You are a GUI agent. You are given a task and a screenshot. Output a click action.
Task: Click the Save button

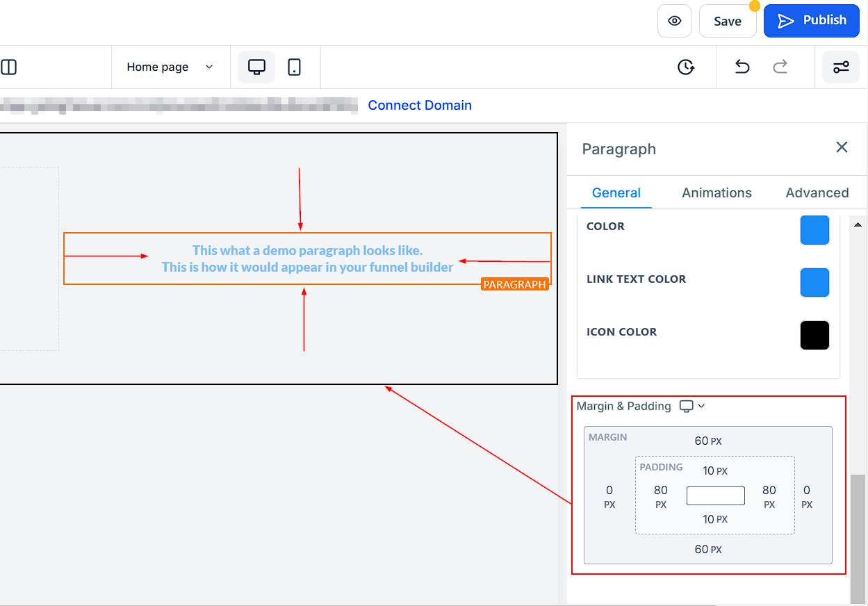(x=727, y=21)
